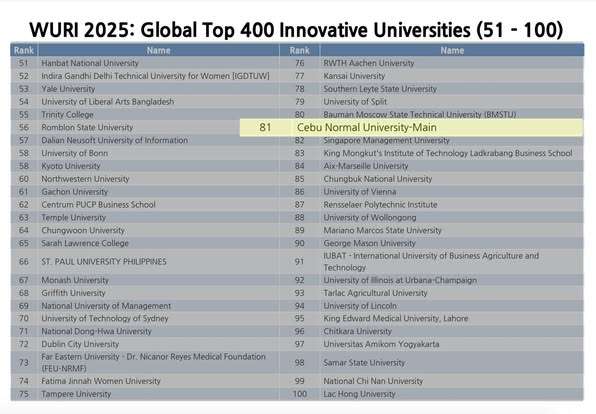The image size is (596, 414).
Task: Select 'University of Vienna'
Action: [360, 192]
